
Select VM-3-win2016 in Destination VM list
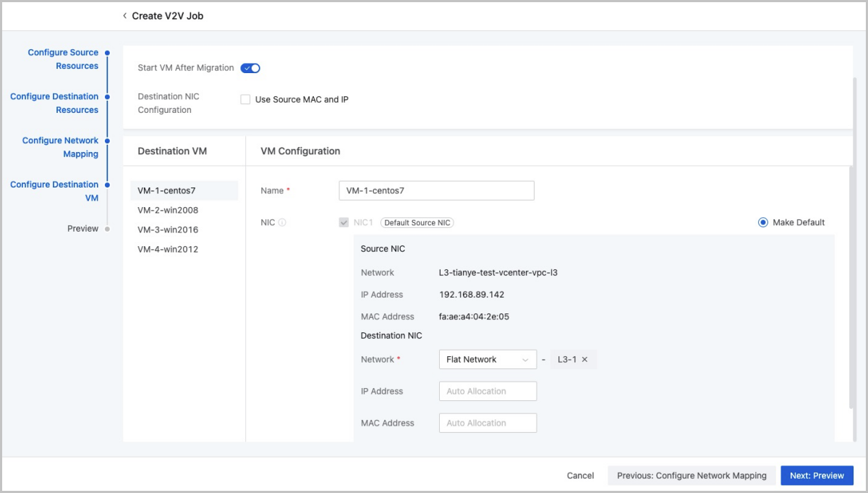click(x=168, y=230)
